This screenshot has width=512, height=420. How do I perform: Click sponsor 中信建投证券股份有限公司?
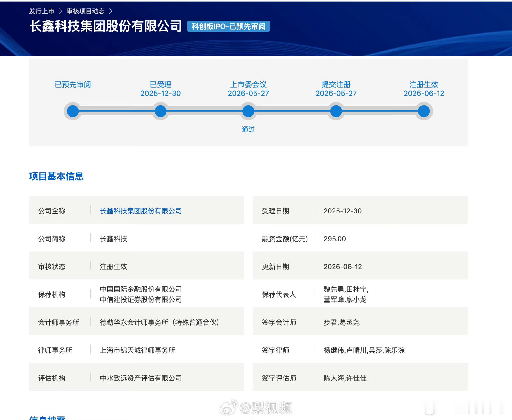pyautogui.click(x=141, y=299)
